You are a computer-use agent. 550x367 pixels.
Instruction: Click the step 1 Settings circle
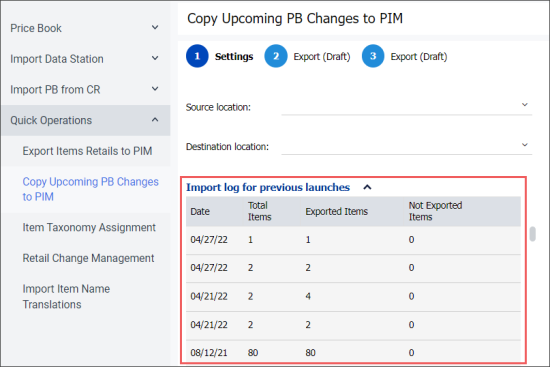197,56
